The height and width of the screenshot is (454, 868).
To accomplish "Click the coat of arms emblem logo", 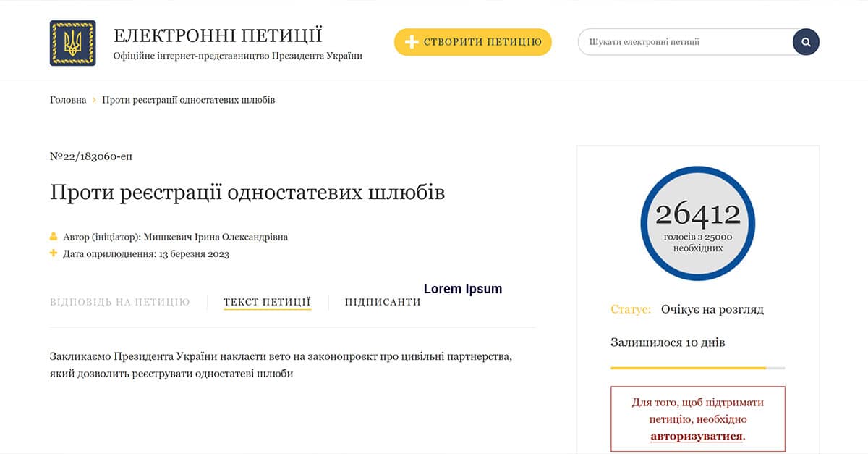I will tap(72, 42).
